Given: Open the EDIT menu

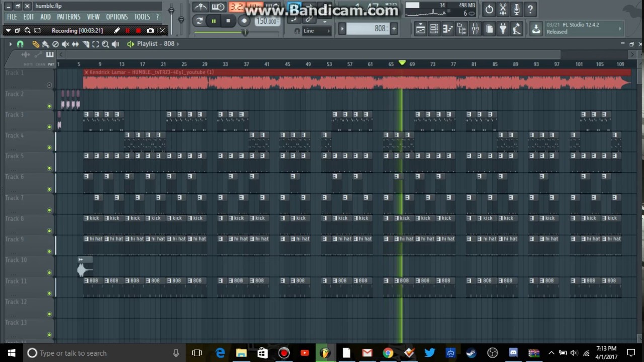Looking at the screenshot, I should [x=29, y=17].
